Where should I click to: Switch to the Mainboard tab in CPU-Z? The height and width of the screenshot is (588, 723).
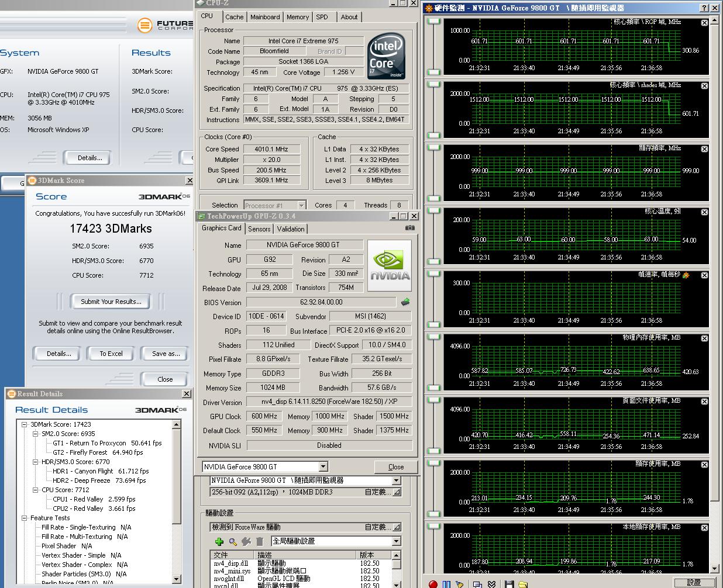pos(265,17)
